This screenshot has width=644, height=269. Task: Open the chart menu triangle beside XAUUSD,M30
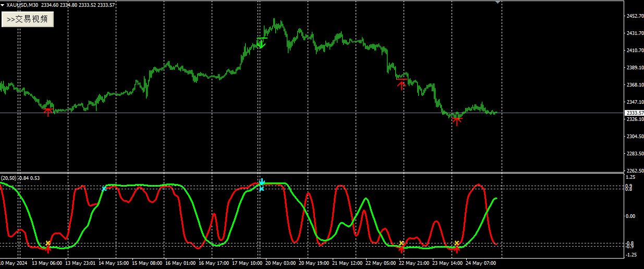(x=3, y=5)
